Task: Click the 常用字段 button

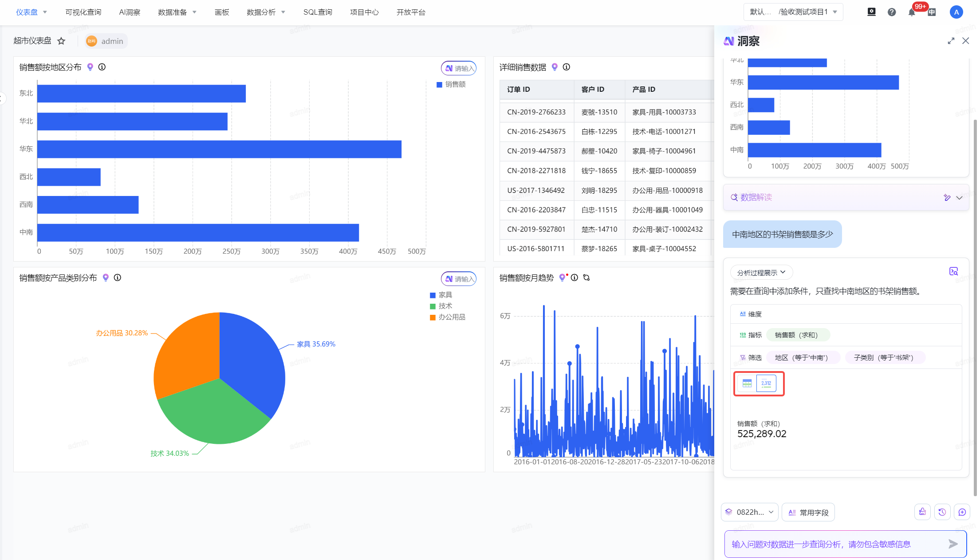Action: (x=808, y=512)
